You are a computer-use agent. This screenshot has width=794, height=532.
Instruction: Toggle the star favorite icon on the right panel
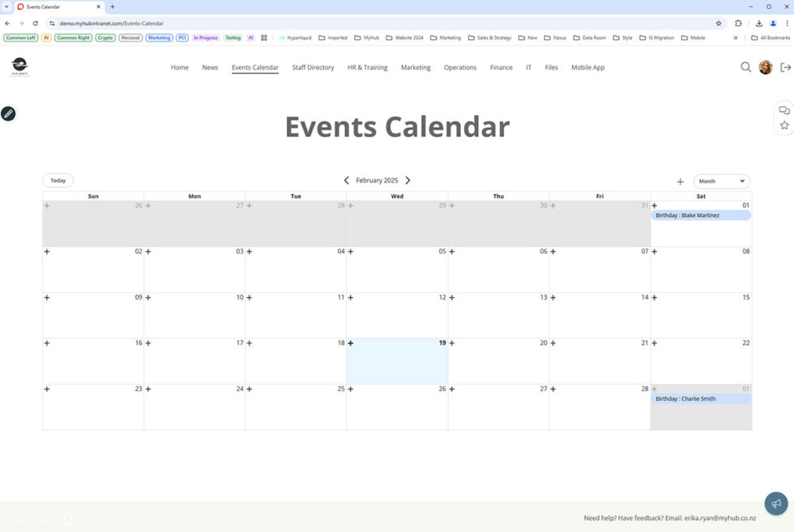coord(783,126)
